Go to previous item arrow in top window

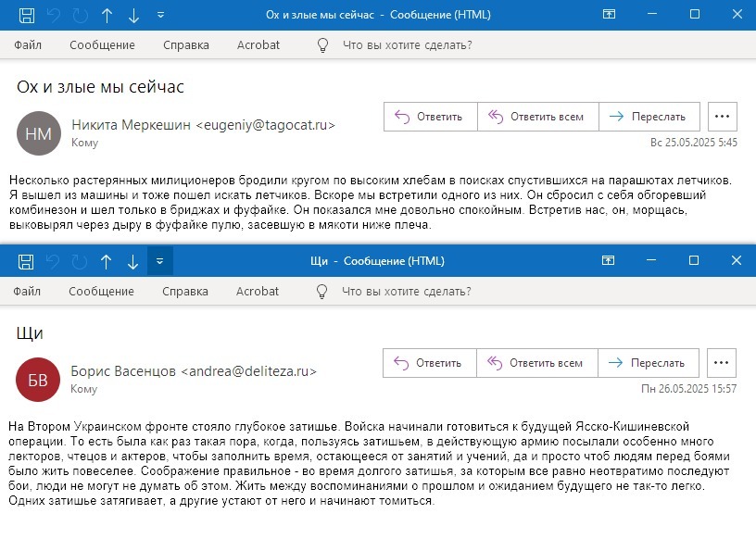(x=107, y=15)
